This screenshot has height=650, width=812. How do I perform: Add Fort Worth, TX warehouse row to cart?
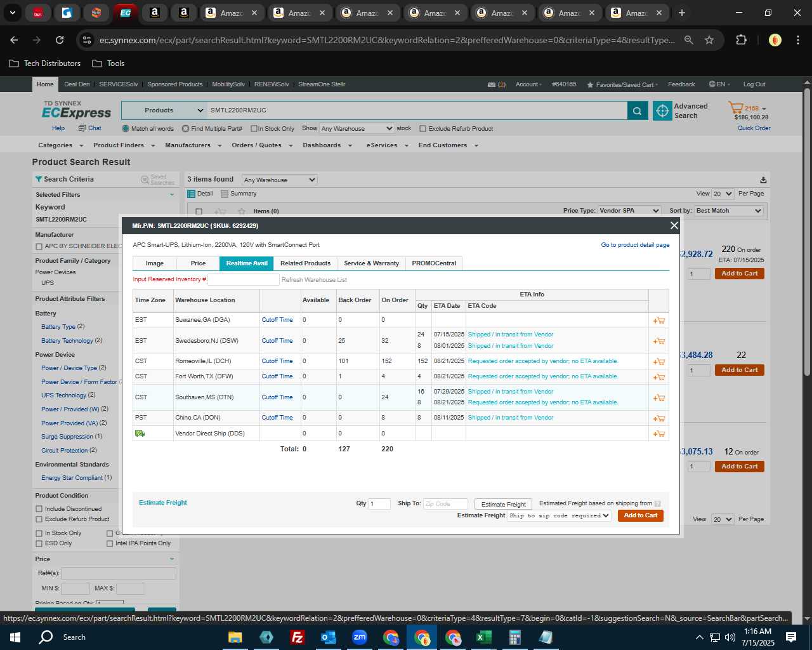point(658,376)
